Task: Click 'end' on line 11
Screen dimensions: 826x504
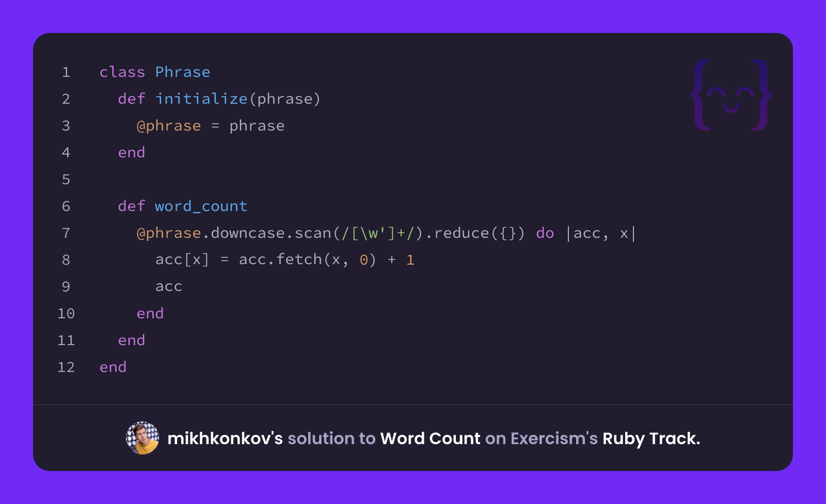Action: point(132,340)
